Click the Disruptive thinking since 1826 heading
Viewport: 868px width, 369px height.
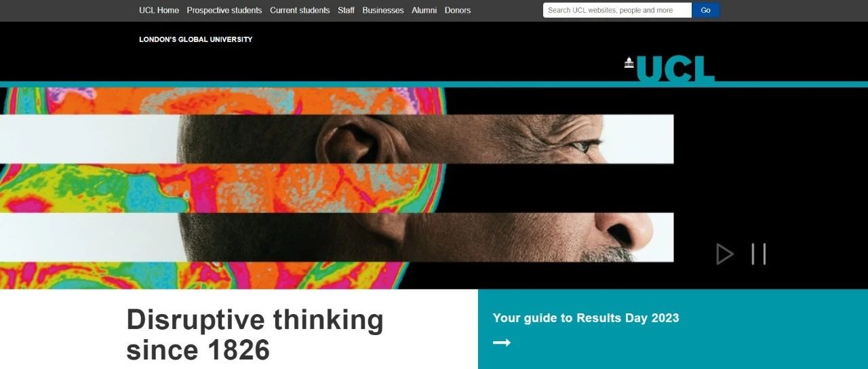click(x=255, y=334)
